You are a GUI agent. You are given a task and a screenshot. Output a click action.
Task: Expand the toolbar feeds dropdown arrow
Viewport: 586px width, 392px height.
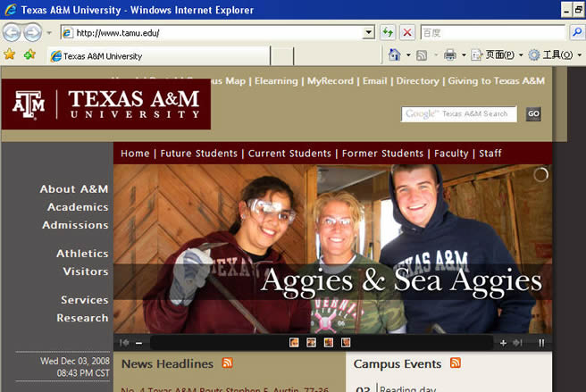[x=436, y=55]
